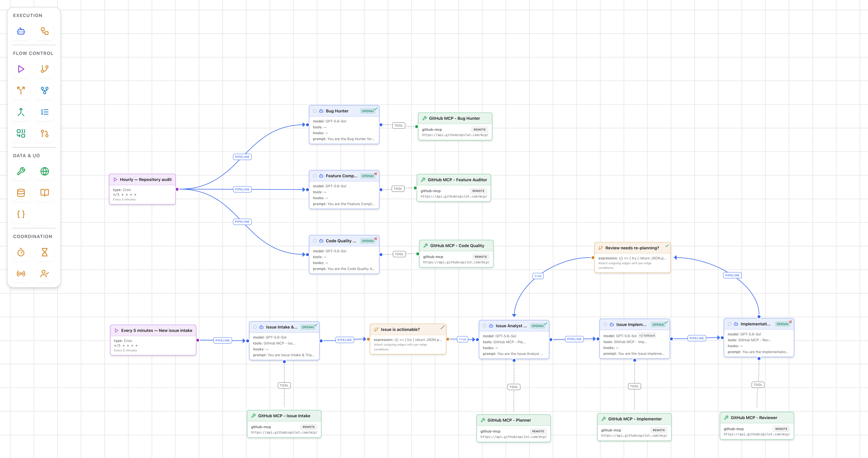Pick the purple play trigger icon in Flow Control
Screen dimensions: 868x458
(21, 69)
